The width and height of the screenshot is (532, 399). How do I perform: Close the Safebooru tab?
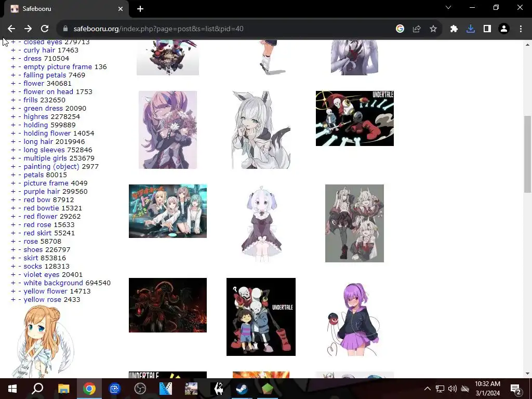pos(121,9)
